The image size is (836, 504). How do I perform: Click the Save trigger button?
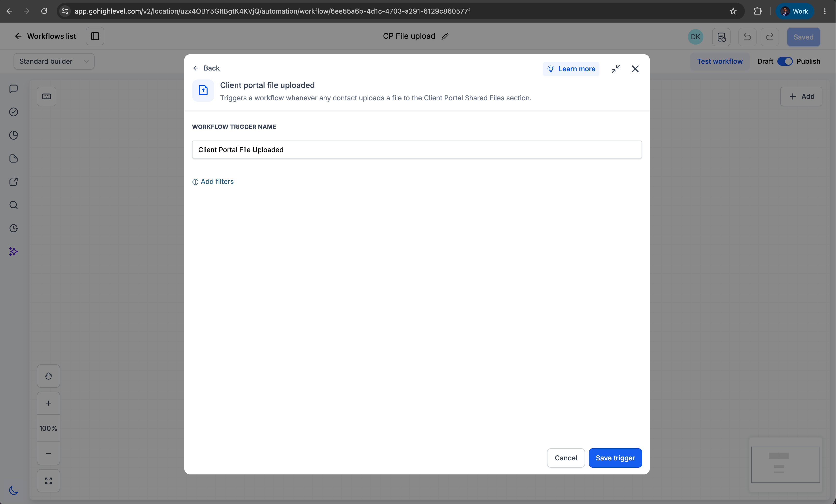coord(615,458)
